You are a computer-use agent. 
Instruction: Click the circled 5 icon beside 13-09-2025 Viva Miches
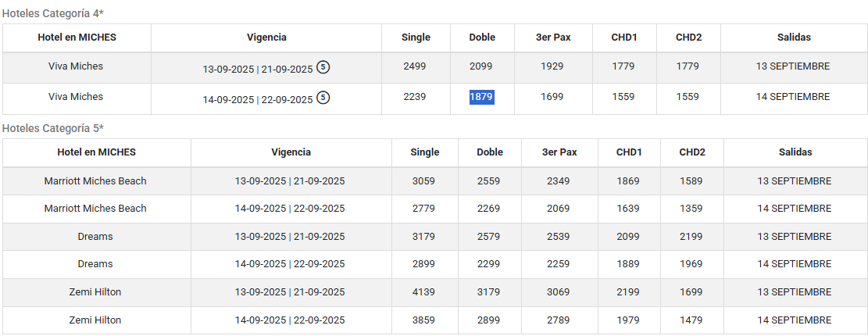point(323,67)
